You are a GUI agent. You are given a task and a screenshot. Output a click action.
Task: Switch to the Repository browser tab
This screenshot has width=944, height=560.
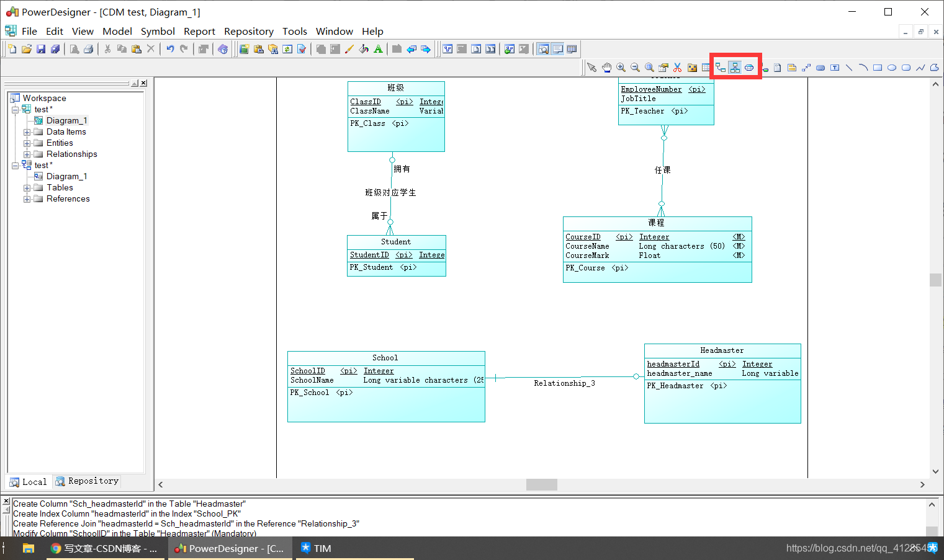tap(86, 481)
